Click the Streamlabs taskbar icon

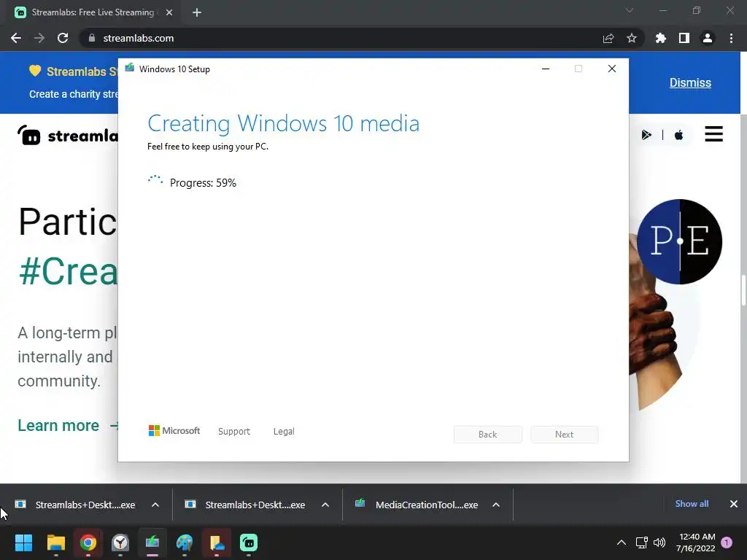(x=249, y=542)
